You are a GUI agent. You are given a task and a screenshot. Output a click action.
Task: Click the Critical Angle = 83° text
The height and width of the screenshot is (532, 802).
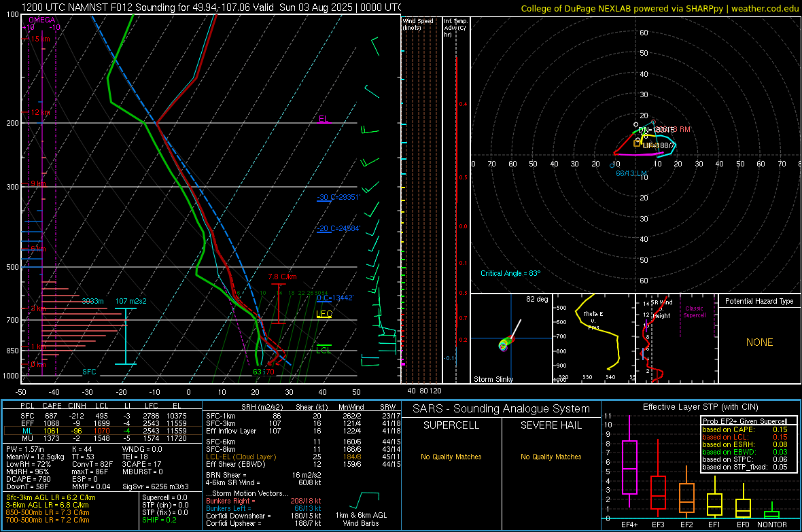click(x=510, y=273)
